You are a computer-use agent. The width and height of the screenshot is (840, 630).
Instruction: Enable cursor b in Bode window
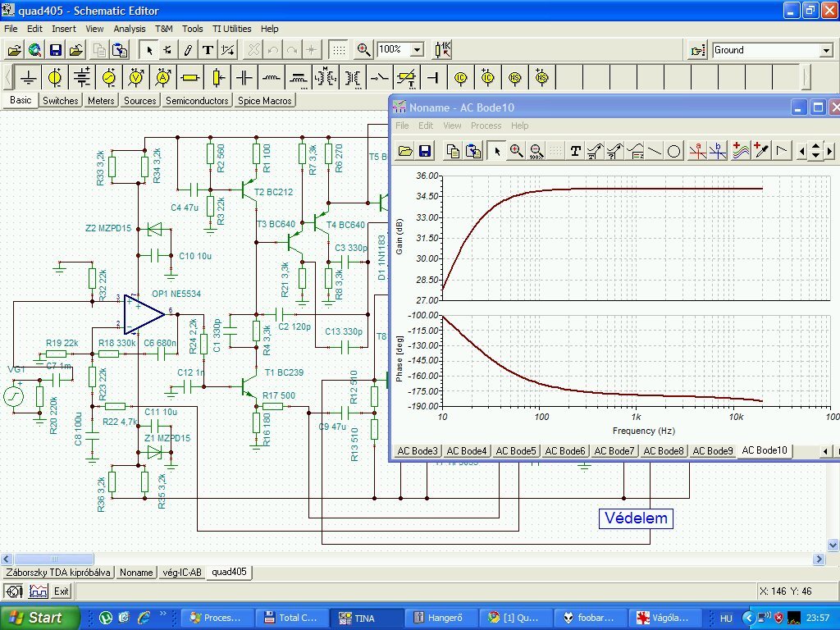click(718, 151)
